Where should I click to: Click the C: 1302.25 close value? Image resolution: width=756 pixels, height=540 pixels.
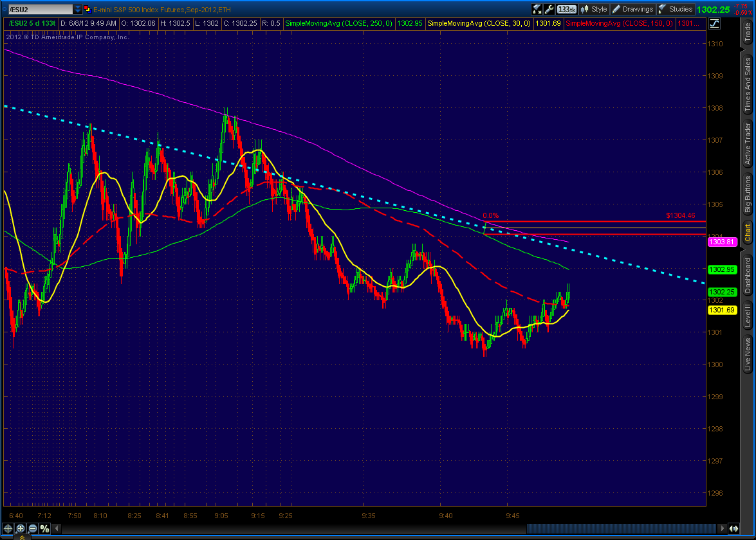tap(240, 23)
